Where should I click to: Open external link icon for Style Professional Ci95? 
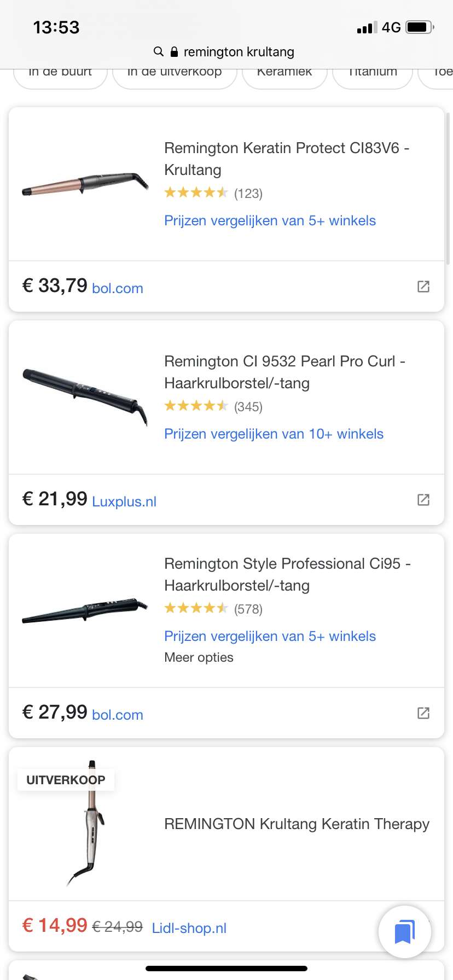[x=423, y=713]
